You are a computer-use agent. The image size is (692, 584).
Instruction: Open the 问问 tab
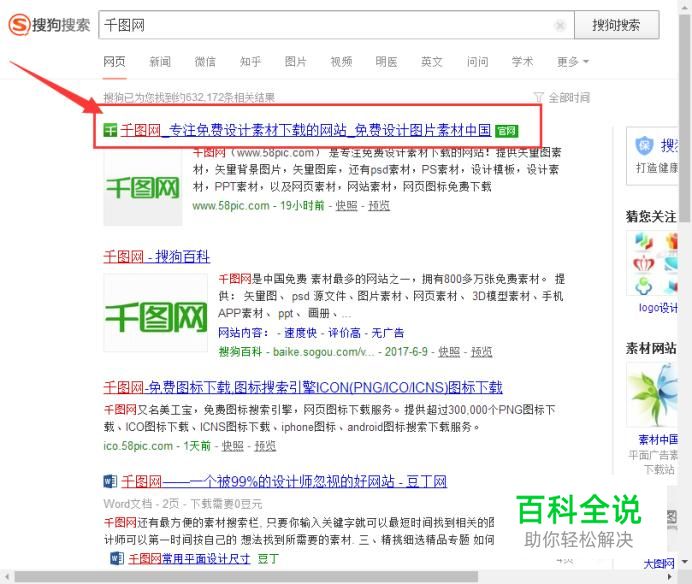point(478,61)
